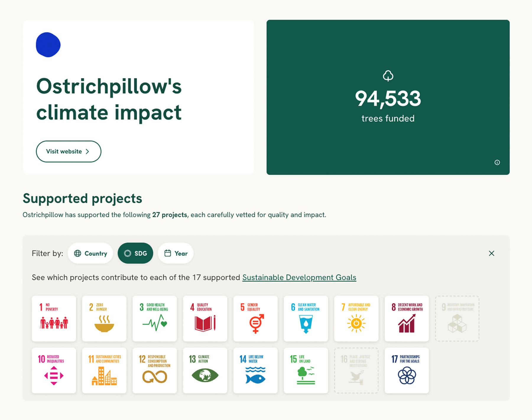Select the SDG 2 Zero Hunger tile
The width and height of the screenshot is (532, 420).
coord(104,318)
